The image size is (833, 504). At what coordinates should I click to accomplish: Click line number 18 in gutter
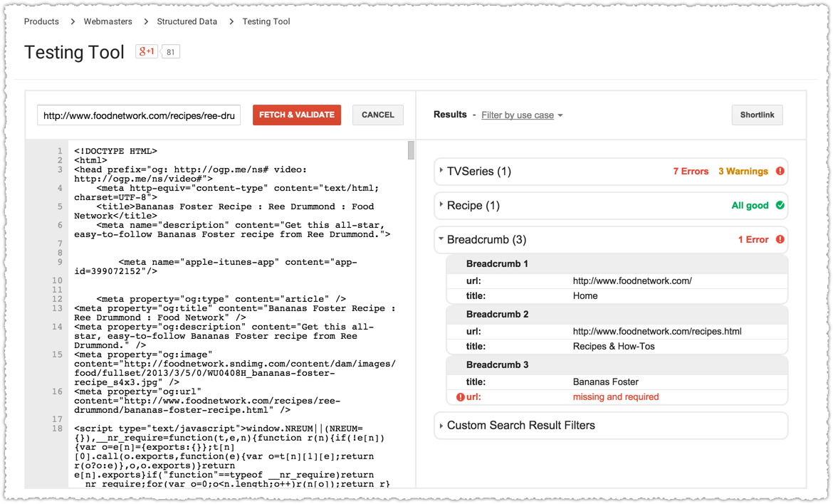[x=58, y=429]
